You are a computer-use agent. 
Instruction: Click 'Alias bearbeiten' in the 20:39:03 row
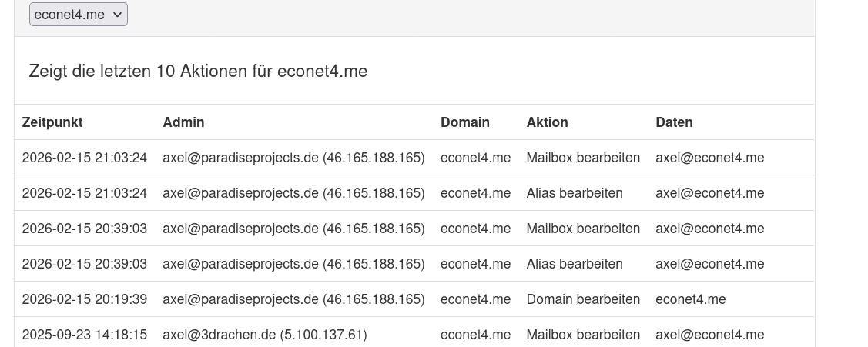[x=575, y=264]
